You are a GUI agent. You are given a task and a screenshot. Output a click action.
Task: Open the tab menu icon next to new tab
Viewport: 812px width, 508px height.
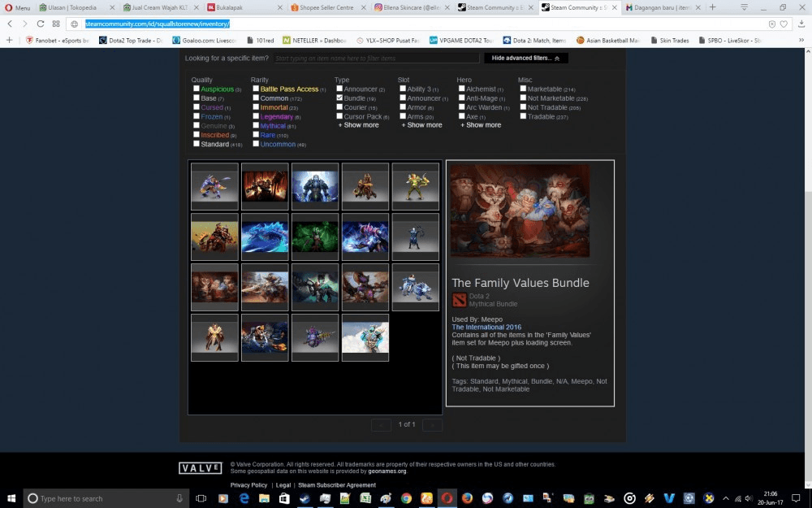coord(744,7)
